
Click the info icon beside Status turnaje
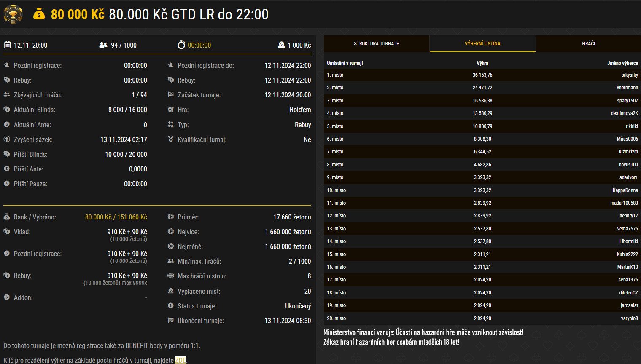171,306
